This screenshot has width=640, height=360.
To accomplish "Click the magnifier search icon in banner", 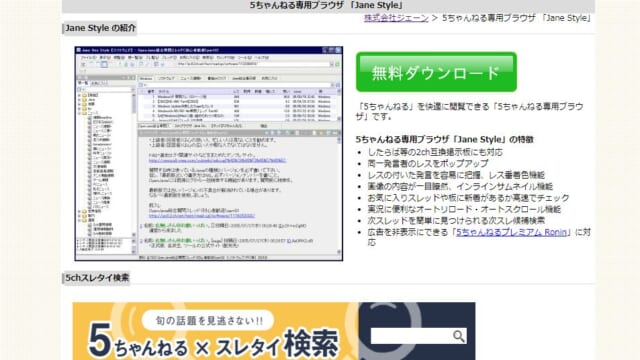I will [459, 336].
